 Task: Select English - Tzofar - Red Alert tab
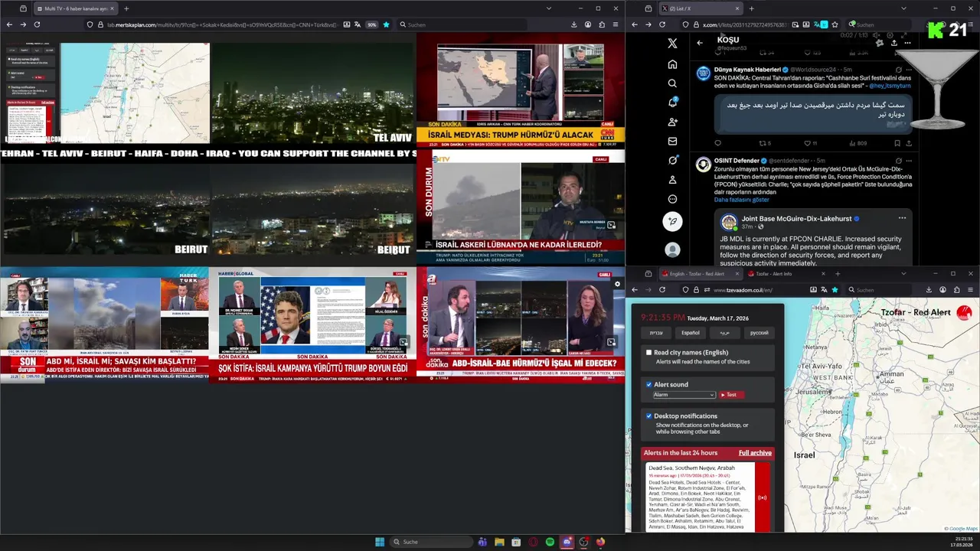coord(701,273)
